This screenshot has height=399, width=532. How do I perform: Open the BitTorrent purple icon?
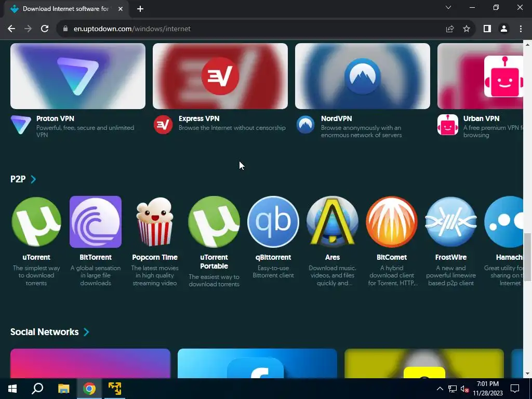pos(96,221)
